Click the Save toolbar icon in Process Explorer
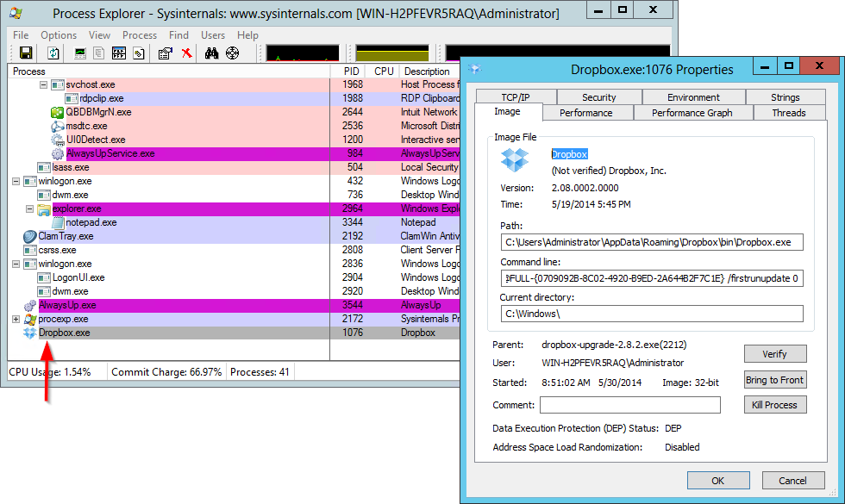This screenshot has height=504, width=845. tap(26, 53)
